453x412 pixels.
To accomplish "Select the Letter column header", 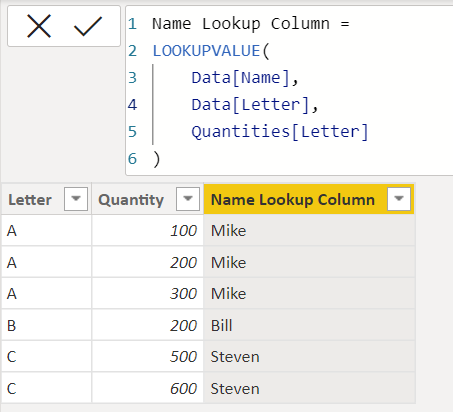I will click(x=46, y=199).
